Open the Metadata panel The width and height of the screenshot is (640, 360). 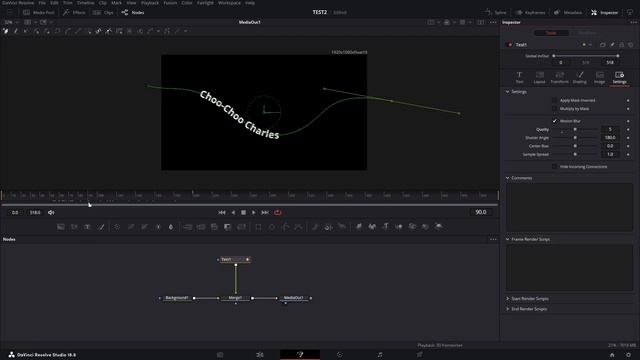click(x=568, y=13)
